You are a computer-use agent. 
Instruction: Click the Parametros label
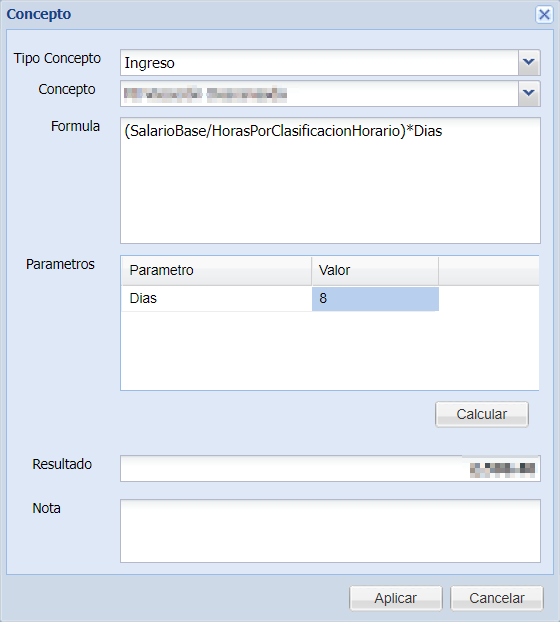coord(60,264)
